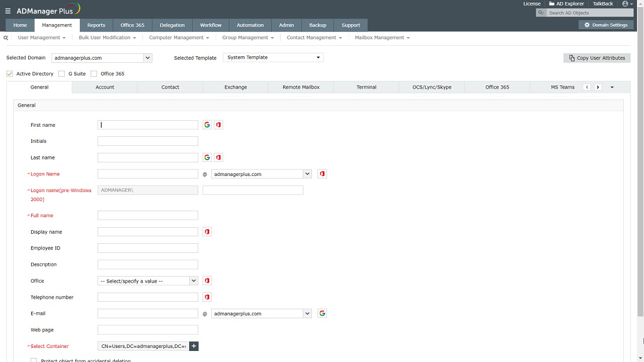Image resolution: width=644 pixels, height=362 pixels.
Task: Switch to the Automation tab
Action: (250, 25)
